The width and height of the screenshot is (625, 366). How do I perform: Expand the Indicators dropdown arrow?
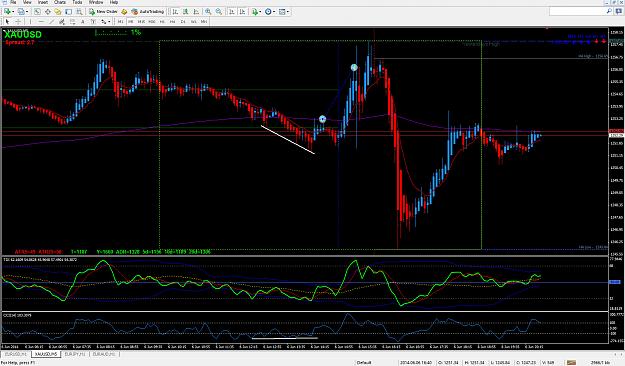click(x=260, y=12)
